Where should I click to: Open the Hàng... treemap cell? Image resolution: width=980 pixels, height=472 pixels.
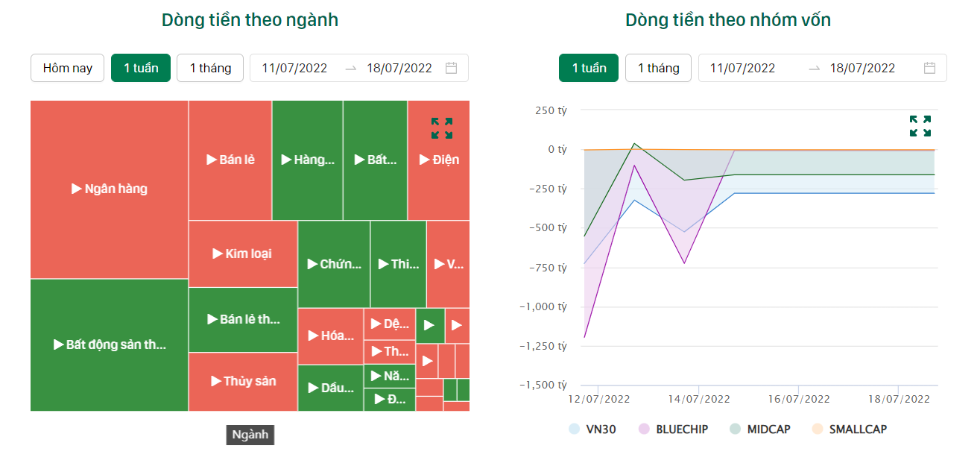308,160
